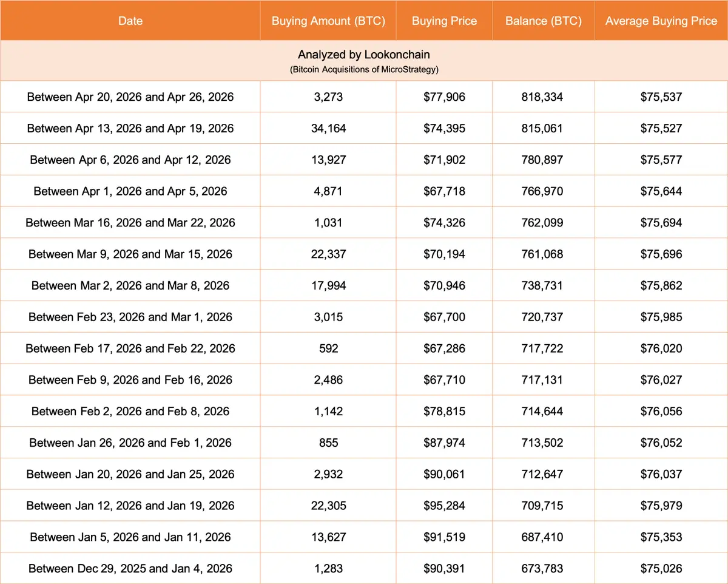Viewport: 728px width, 584px height.
Task: Click the $75,026 average buying price
Action: tap(661, 569)
